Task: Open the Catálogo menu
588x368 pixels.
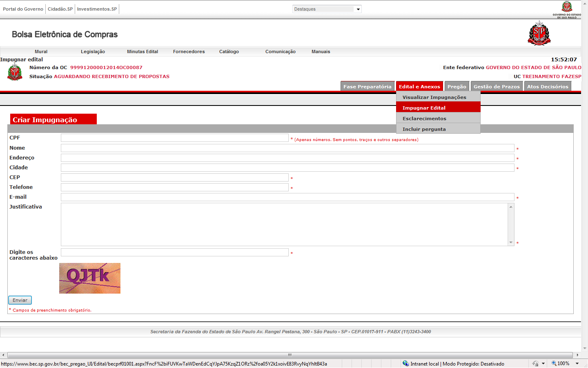Action: click(229, 52)
